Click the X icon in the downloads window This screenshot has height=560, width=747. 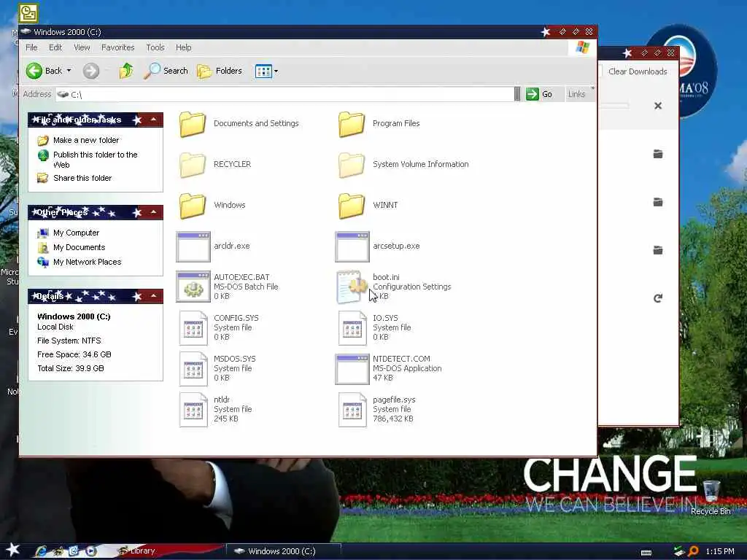pos(658,106)
